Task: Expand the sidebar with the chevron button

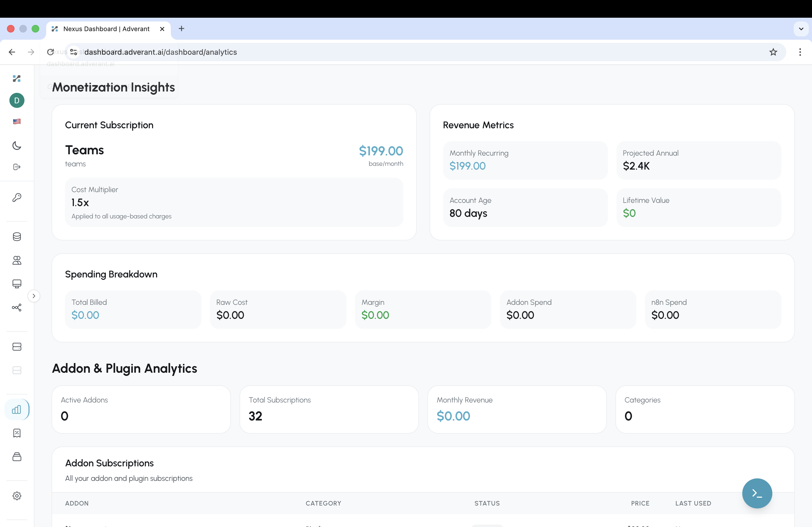Action: [x=34, y=296]
